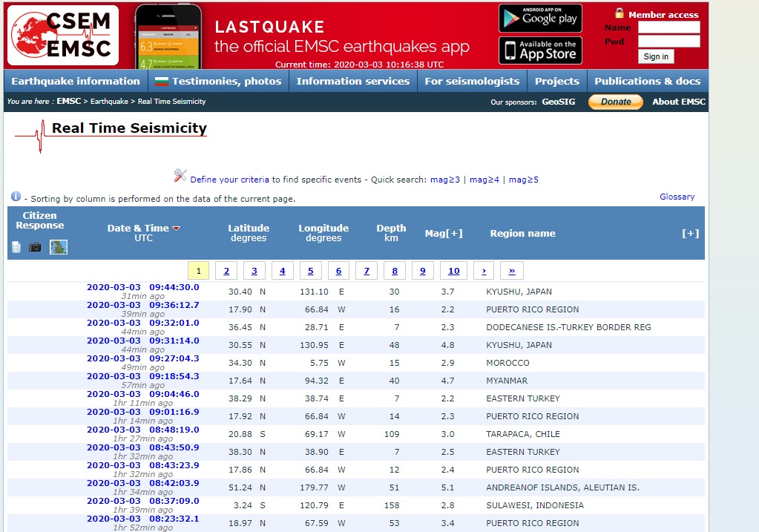Open the Google Play app badge
The width and height of the screenshot is (759, 532).
coord(540,18)
